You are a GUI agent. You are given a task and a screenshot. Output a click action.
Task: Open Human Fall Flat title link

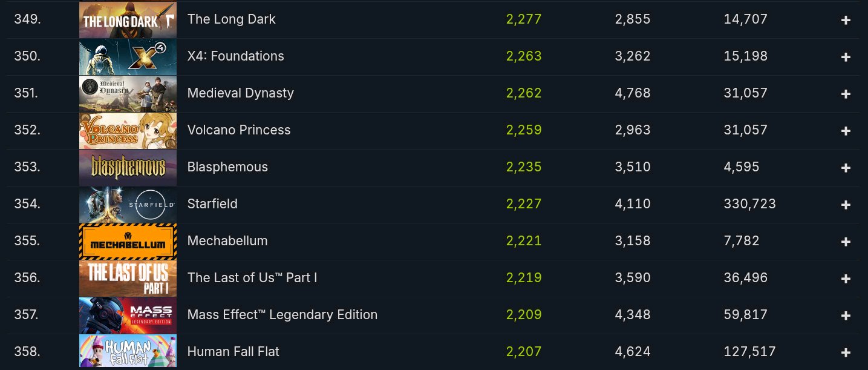[233, 352]
